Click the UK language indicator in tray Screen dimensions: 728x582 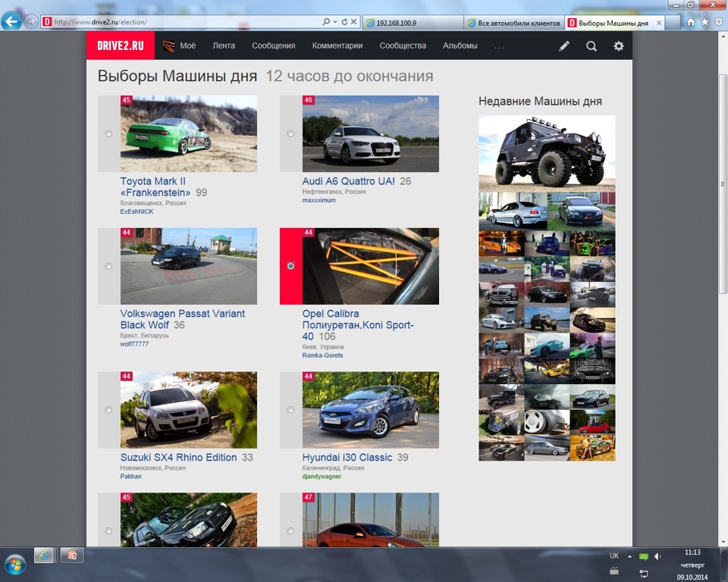[x=614, y=556]
